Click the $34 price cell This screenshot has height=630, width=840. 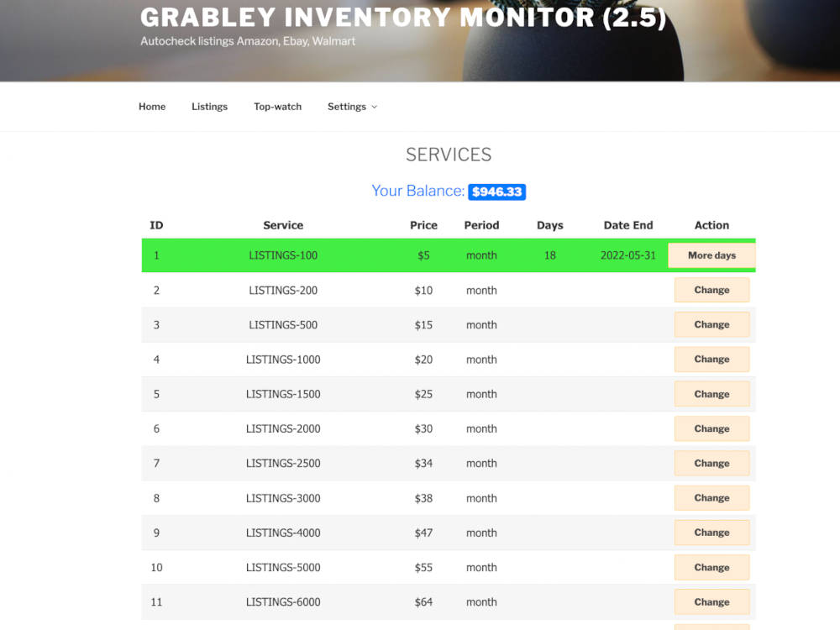tap(423, 464)
